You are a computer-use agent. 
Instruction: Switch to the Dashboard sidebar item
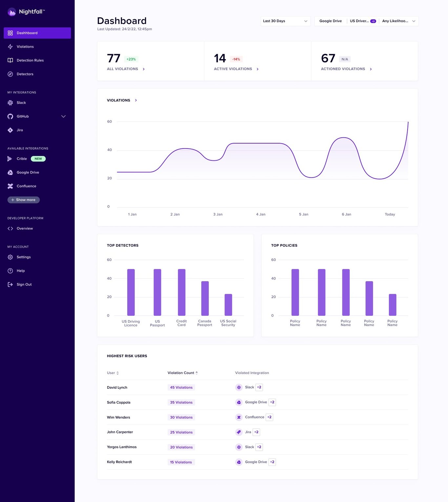pos(27,33)
